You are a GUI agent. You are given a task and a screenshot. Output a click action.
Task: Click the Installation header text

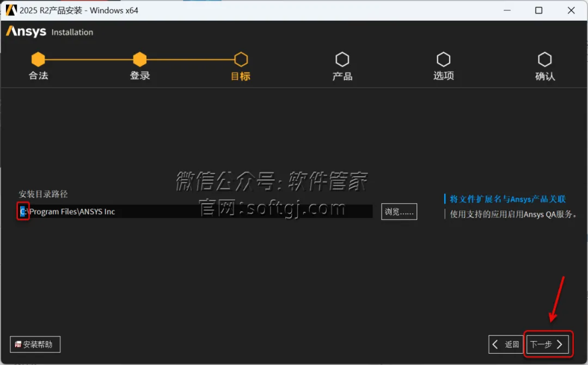point(72,32)
